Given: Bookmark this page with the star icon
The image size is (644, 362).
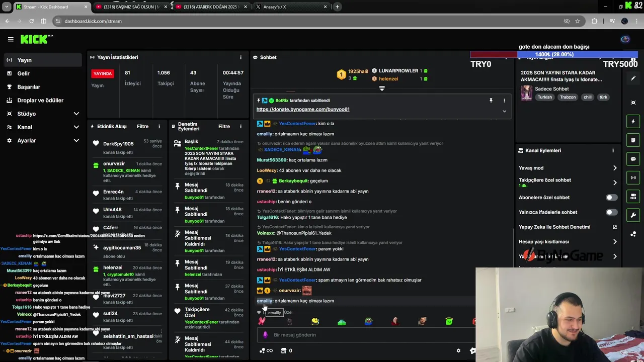Looking at the screenshot, I should (x=578, y=21).
